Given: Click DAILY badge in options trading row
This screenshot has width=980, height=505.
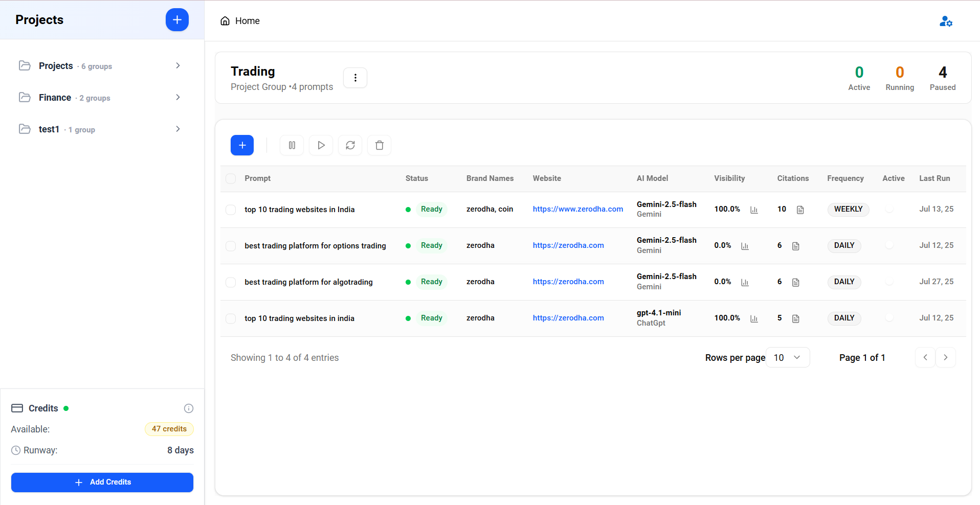Looking at the screenshot, I should pos(844,245).
